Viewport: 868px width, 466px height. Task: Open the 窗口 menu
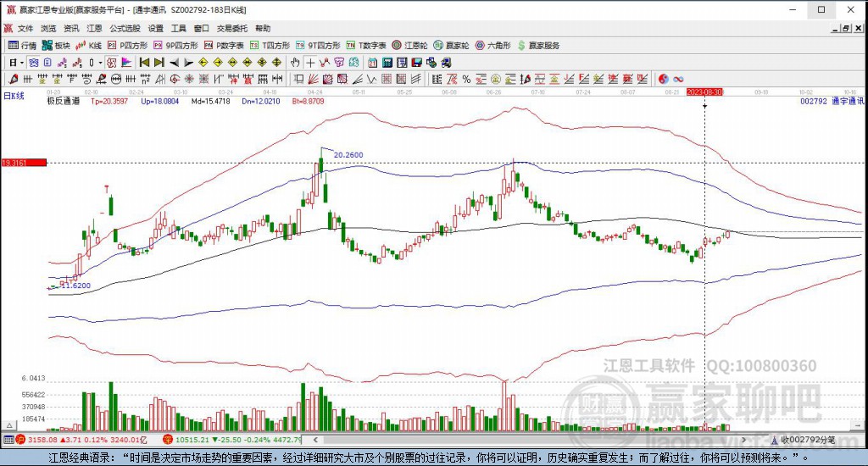(x=201, y=28)
